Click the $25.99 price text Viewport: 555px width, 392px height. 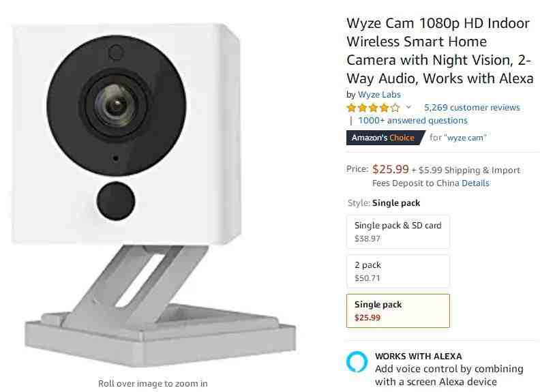[x=391, y=169]
